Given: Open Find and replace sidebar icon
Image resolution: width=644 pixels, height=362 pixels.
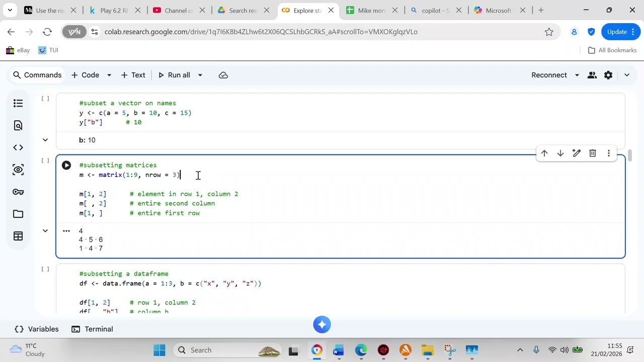Looking at the screenshot, I should click(18, 125).
